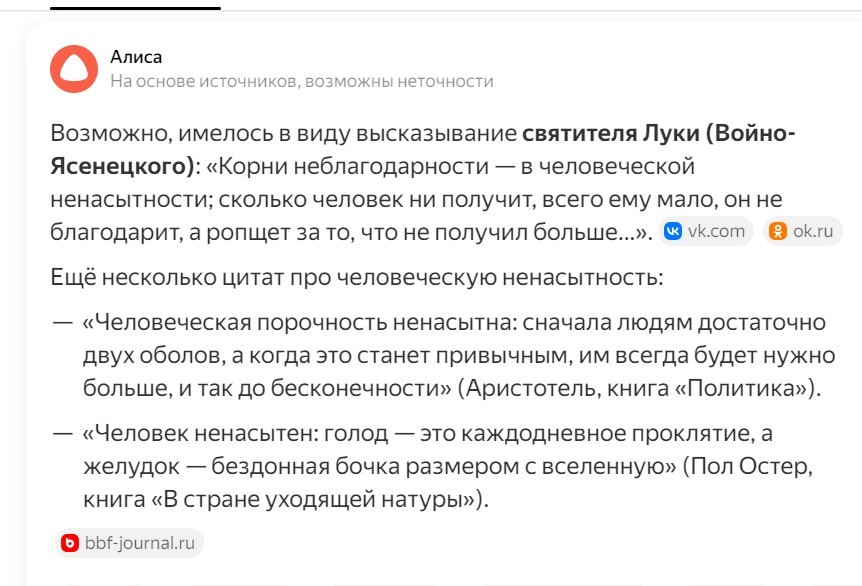Click the sources disclaimer text under Алиса
The width and height of the screenshot is (862, 586).
pyautogui.click(x=301, y=81)
